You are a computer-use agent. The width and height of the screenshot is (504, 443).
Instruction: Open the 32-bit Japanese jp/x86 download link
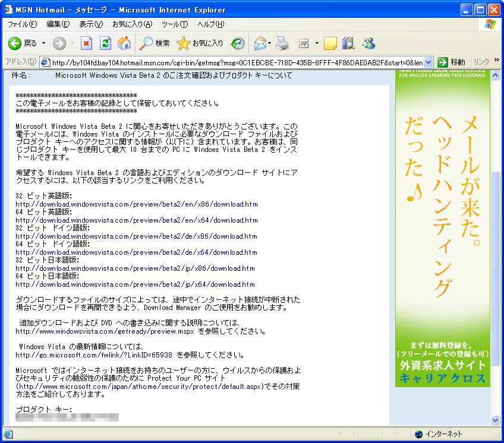tap(135, 268)
